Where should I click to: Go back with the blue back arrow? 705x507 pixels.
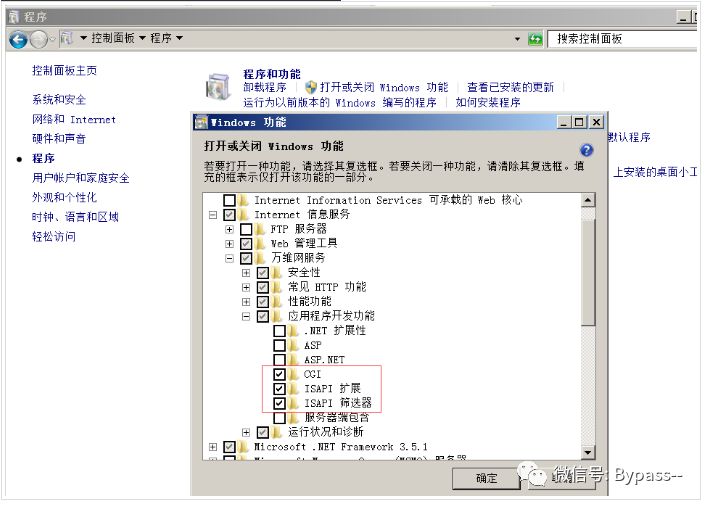pyautogui.click(x=18, y=40)
